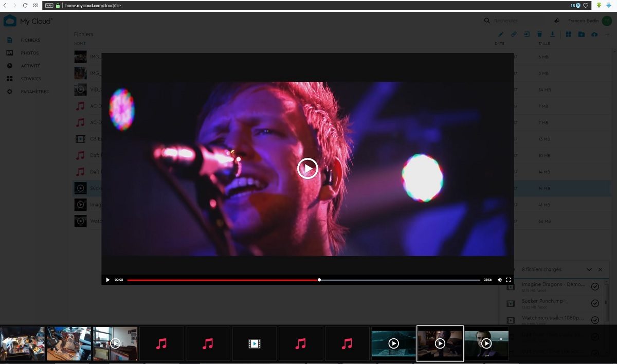Open the Photos section in the sidebar

(x=30, y=53)
